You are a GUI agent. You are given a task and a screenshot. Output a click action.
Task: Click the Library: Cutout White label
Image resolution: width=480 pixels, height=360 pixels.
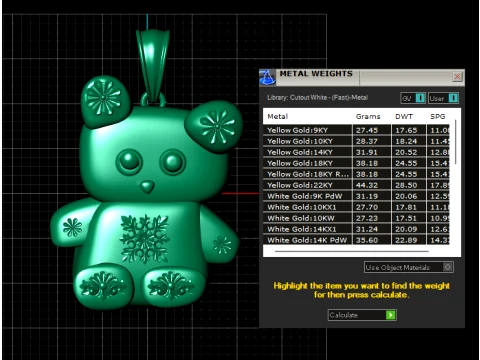[317, 98]
